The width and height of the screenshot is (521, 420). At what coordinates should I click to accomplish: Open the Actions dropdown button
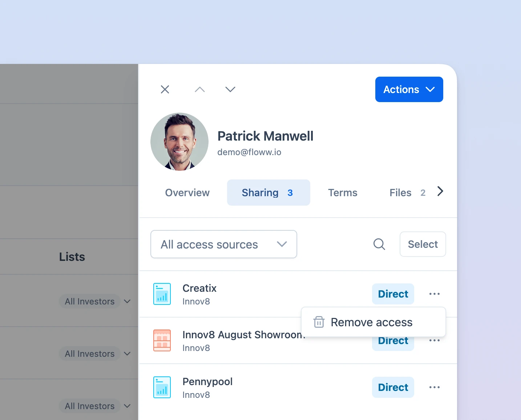coord(409,89)
